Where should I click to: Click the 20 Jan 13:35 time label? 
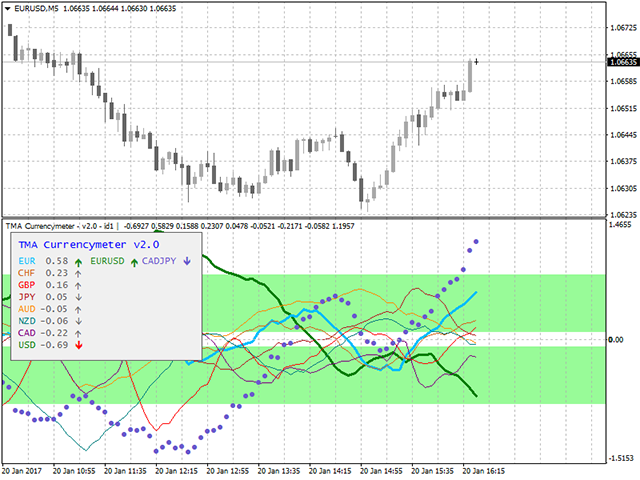pos(279,471)
